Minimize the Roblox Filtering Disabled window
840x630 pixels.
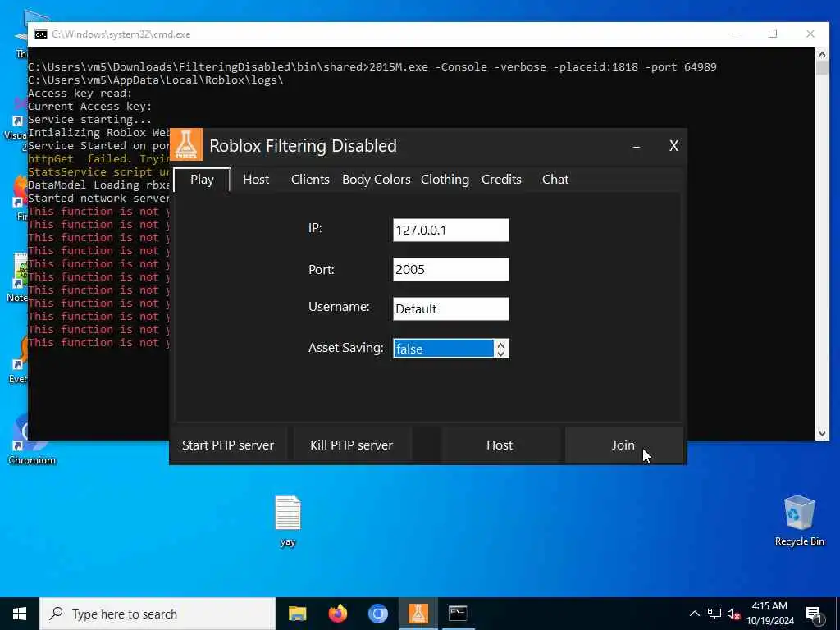(637, 146)
